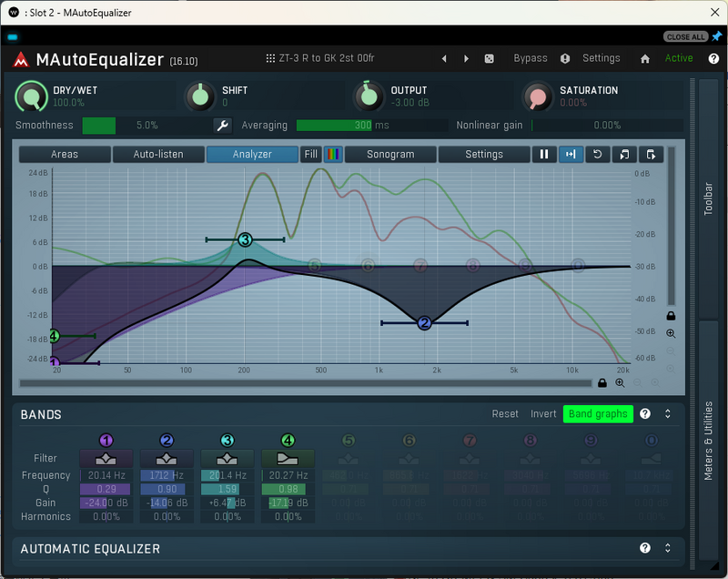The width and height of the screenshot is (728, 579).
Task: Click the Bands Invert button
Action: click(x=543, y=413)
